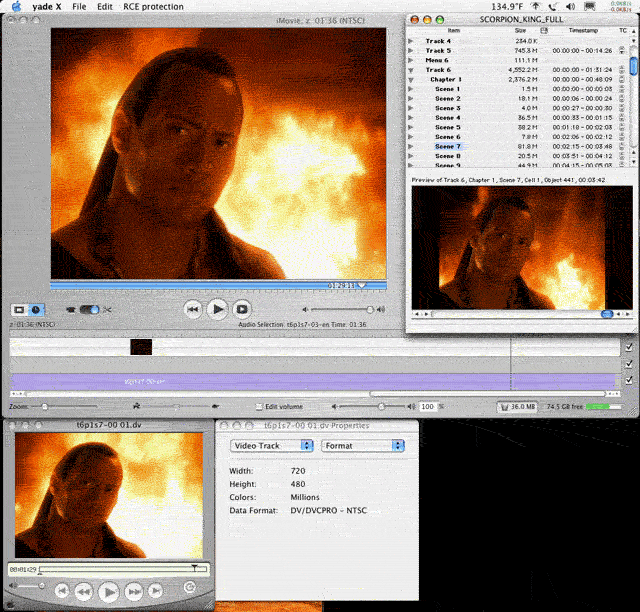The height and width of the screenshot is (612, 640).
Task: Open the yade X application menu
Action: pyautogui.click(x=47, y=7)
